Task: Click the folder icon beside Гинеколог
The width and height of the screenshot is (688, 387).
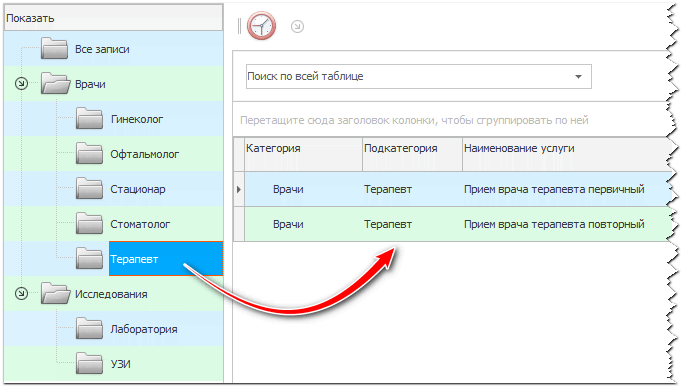Action: (x=90, y=118)
